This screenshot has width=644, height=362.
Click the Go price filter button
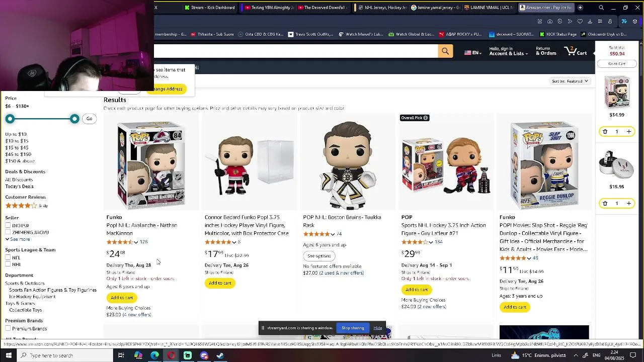coord(89,119)
